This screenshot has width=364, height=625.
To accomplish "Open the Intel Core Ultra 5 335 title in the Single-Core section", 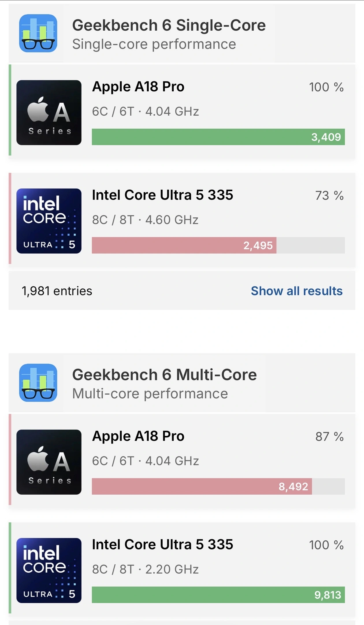I will point(162,195).
